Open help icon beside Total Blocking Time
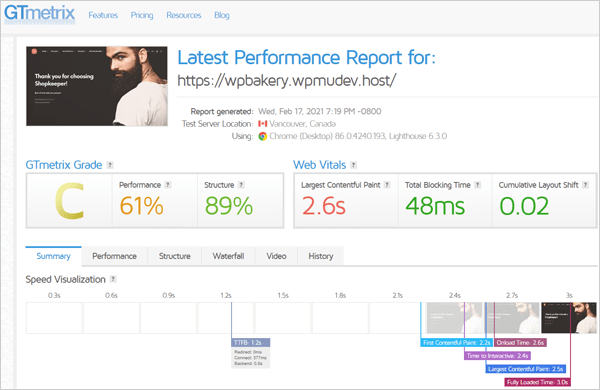The image size is (600, 390). click(x=478, y=185)
